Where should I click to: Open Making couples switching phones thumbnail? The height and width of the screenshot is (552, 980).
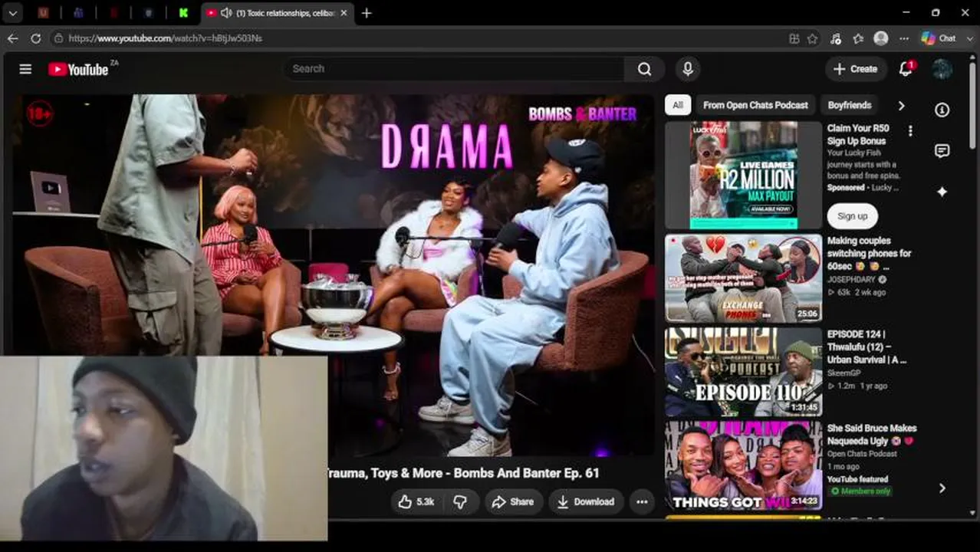[743, 278]
